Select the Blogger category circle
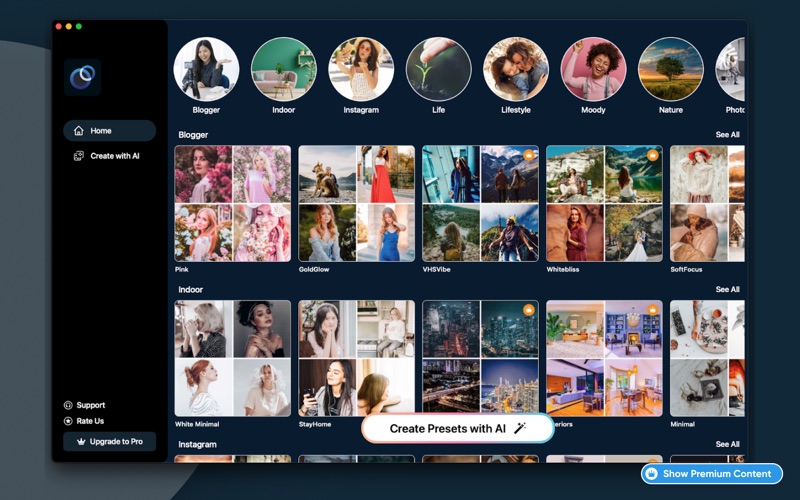This screenshot has height=500, width=800. click(x=206, y=69)
